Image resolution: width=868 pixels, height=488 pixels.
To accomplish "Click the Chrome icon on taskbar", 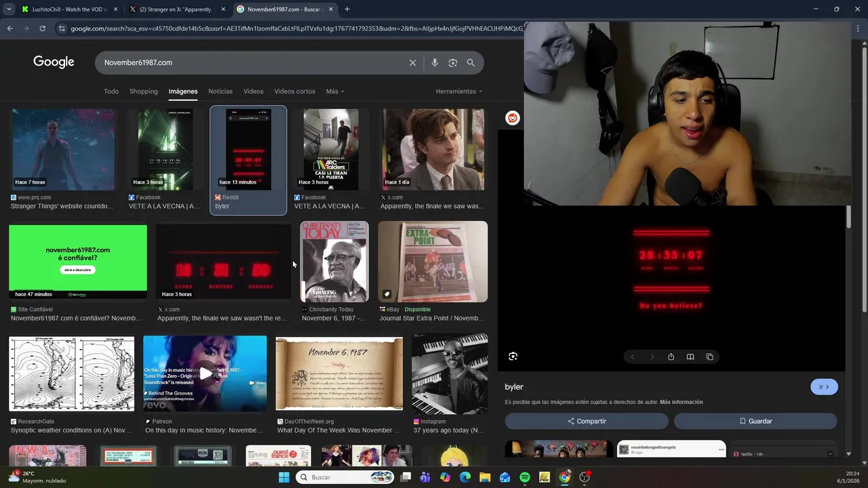I will click(564, 477).
